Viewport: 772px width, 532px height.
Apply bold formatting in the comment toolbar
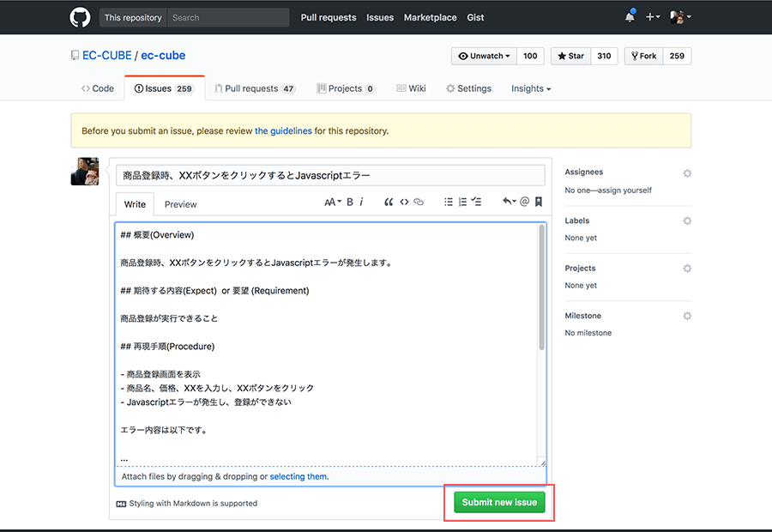pos(350,201)
